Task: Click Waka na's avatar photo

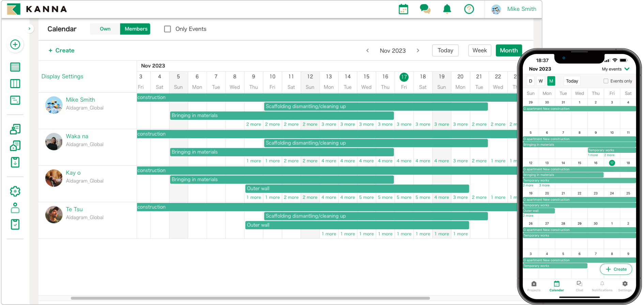Action: click(x=54, y=142)
